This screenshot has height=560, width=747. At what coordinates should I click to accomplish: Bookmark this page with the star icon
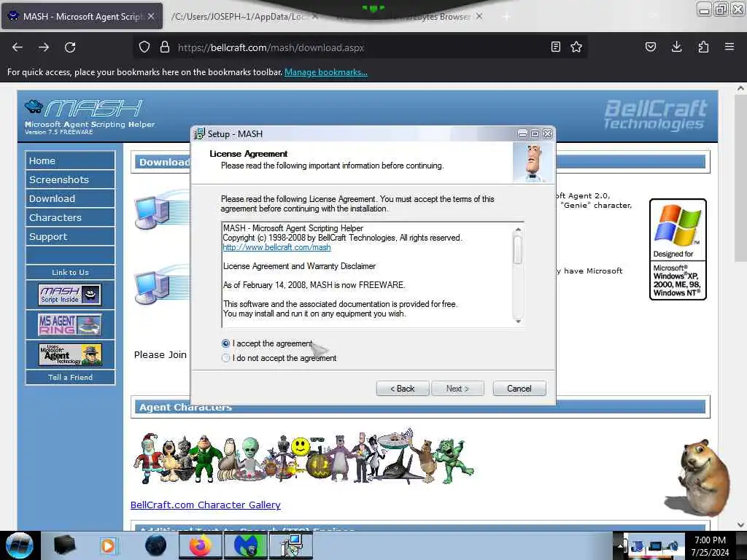pyautogui.click(x=576, y=47)
